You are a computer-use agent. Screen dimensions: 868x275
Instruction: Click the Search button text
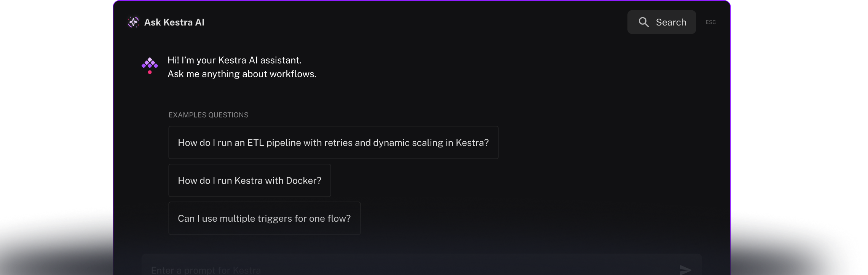pos(671,22)
